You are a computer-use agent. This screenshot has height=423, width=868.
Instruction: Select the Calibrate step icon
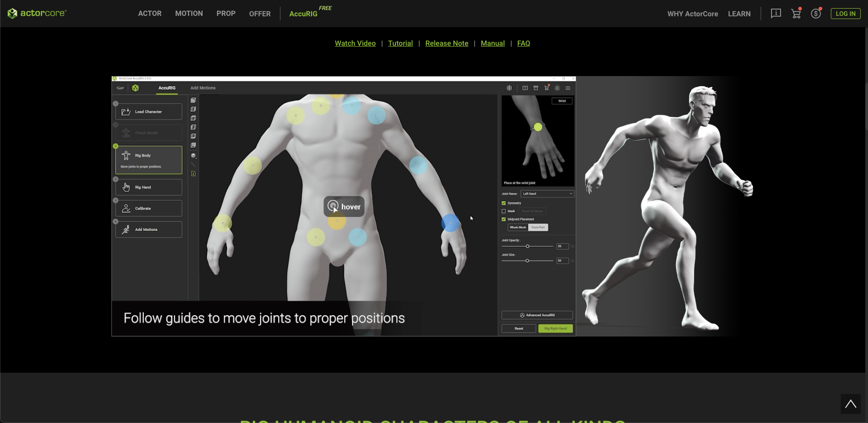[x=126, y=208]
